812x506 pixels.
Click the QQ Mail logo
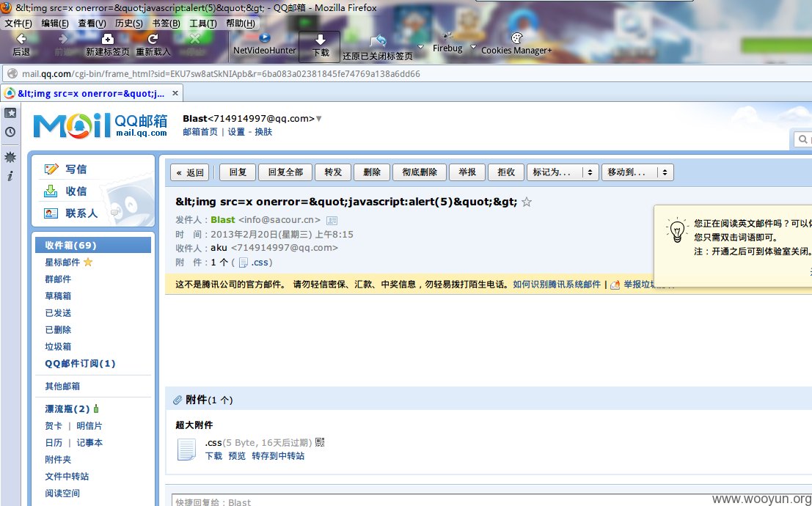[100, 126]
